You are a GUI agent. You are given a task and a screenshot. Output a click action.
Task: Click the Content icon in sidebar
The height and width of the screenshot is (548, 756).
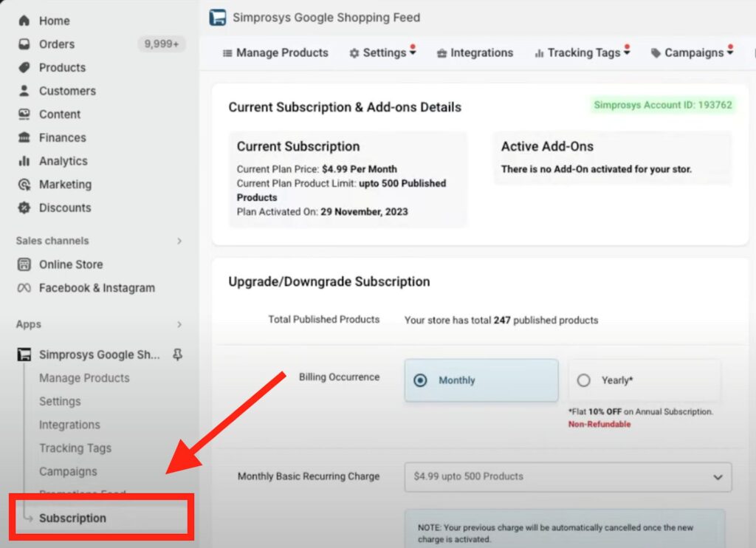tap(24, 114)
